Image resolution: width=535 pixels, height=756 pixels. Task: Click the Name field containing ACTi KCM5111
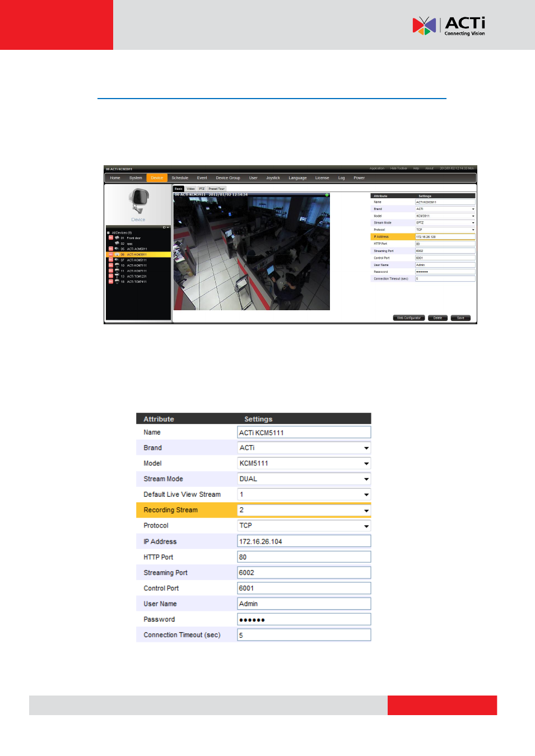pyautogui.click(x=304, y=432)
